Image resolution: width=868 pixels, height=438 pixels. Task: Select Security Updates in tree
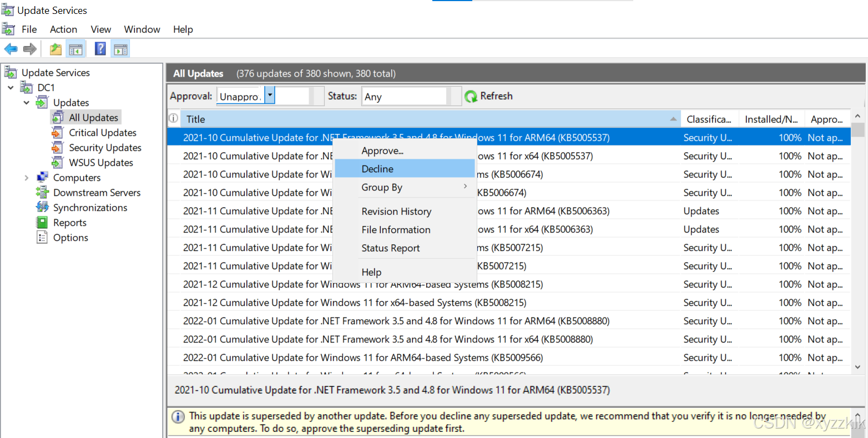[105, 147]
